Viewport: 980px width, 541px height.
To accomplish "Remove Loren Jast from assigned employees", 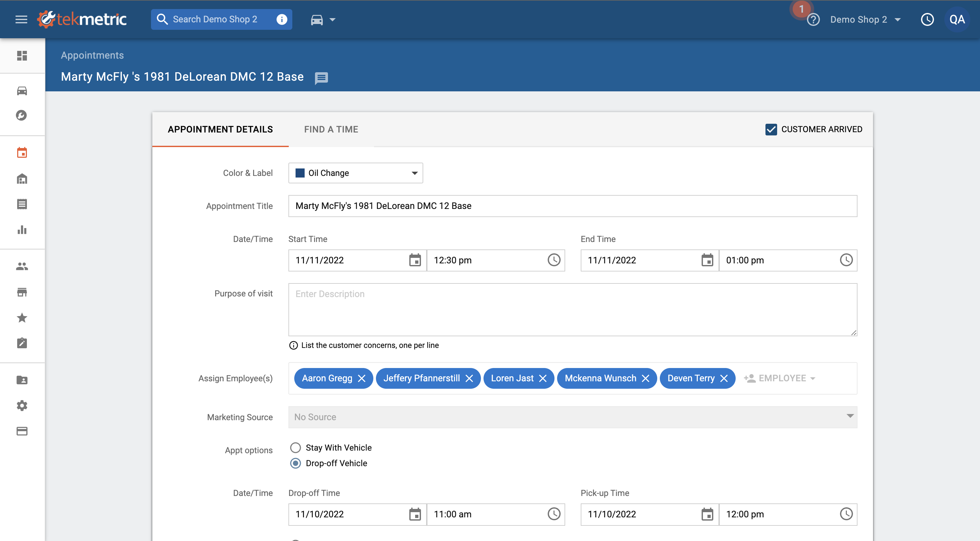I will (x=542, y=378).
